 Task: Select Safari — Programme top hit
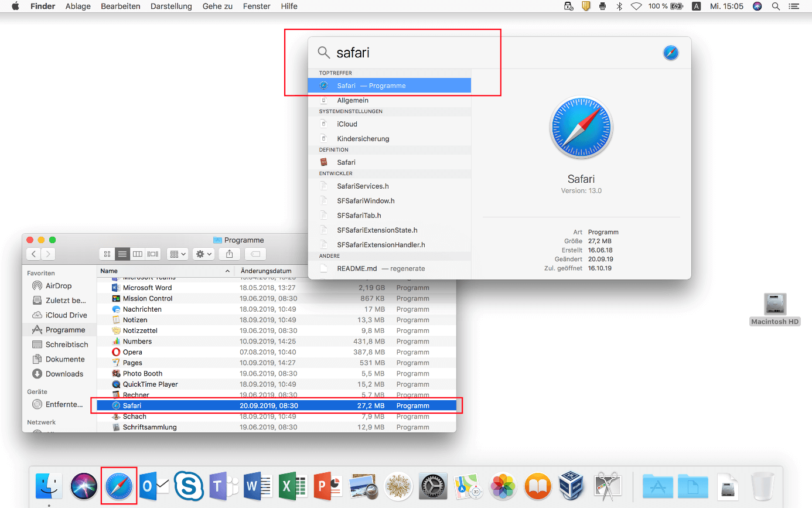click(x=390, y=86)
